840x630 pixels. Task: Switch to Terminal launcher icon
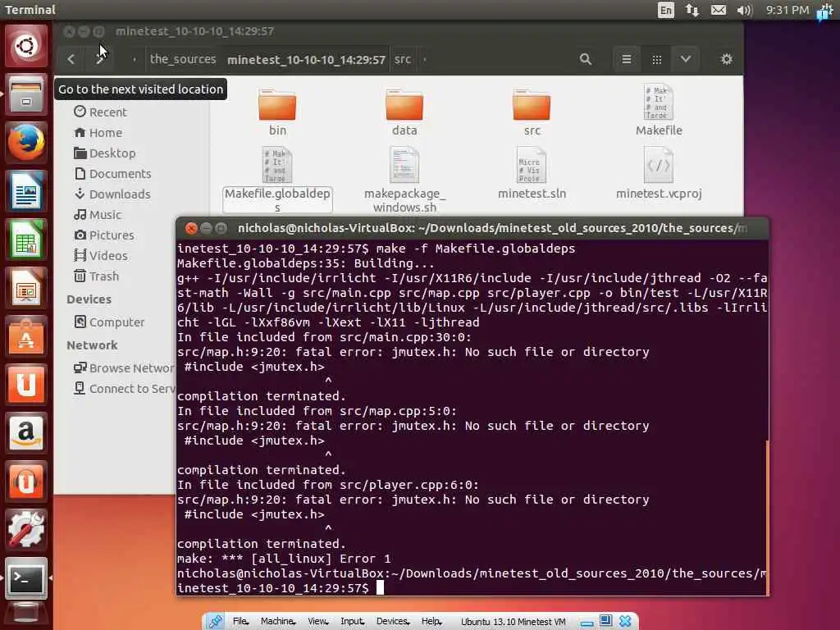[x=25, y=577]
